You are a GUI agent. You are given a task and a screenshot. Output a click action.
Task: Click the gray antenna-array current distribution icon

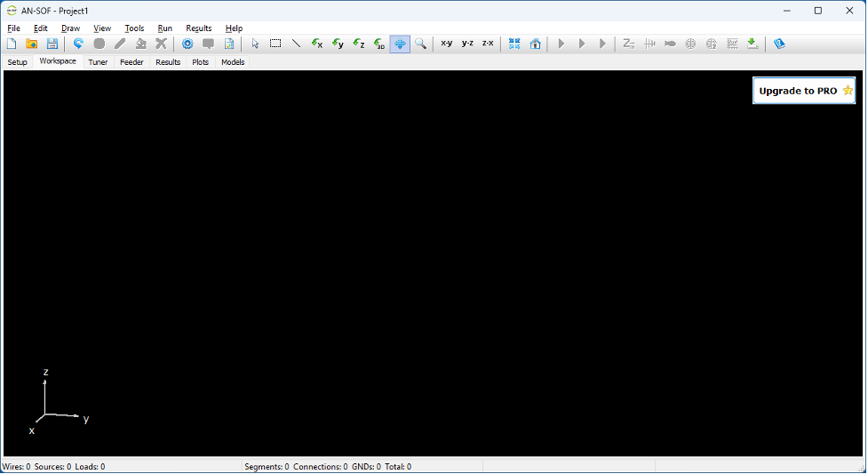[649, 44]
